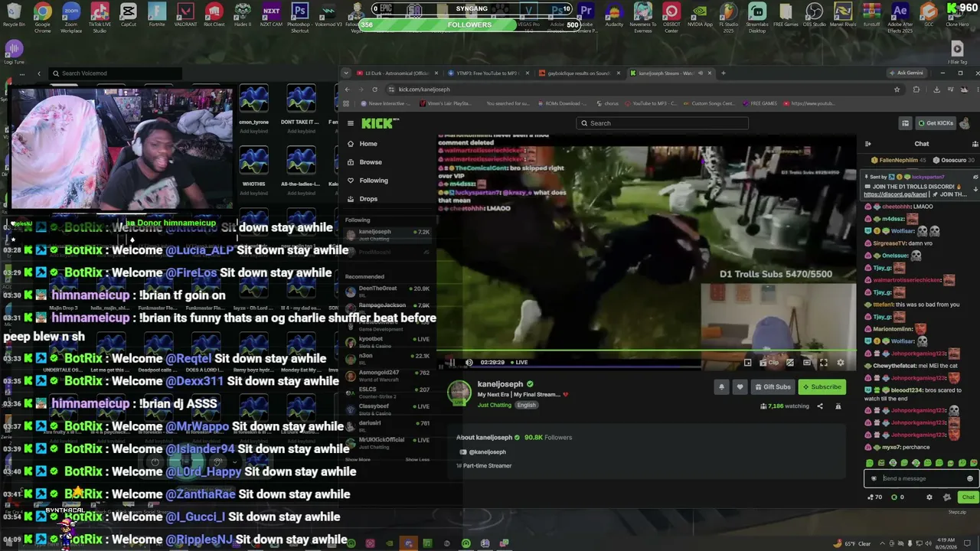Open the discord.gg link in pinned message
This screenshot has width=980, height=551.
coord(895,194)
